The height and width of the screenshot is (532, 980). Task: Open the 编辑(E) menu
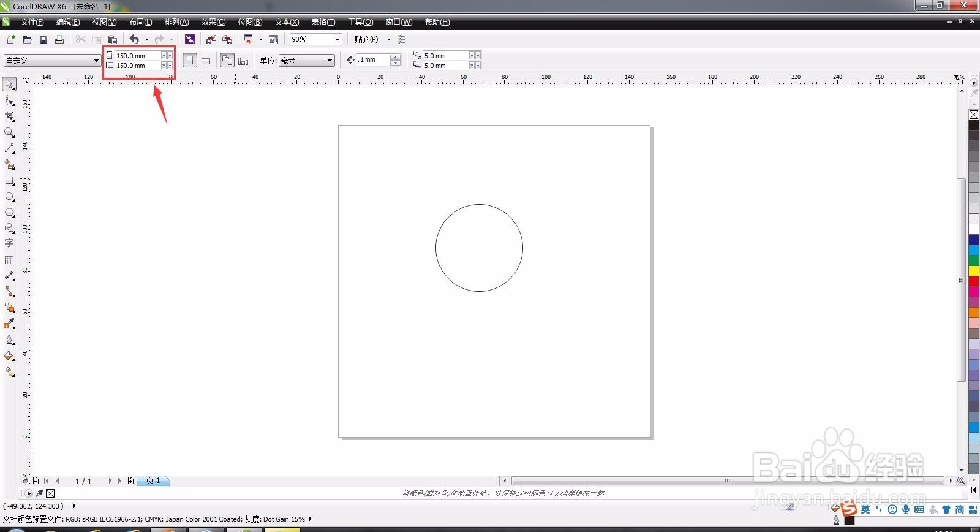pos(68,22)
